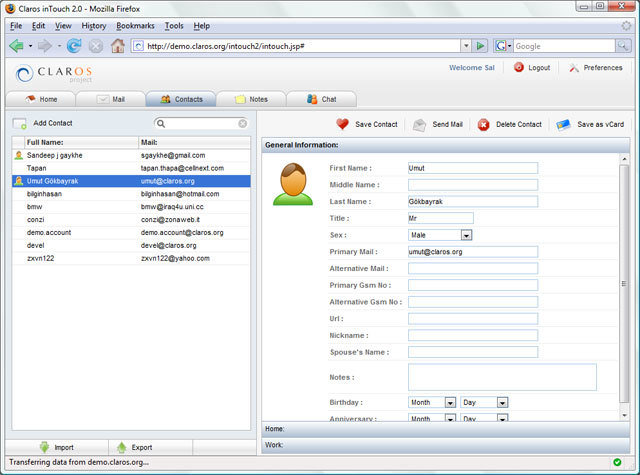Click the red Logout icon
The width and height of the screenshot is (640, 475).
(519, 67)
